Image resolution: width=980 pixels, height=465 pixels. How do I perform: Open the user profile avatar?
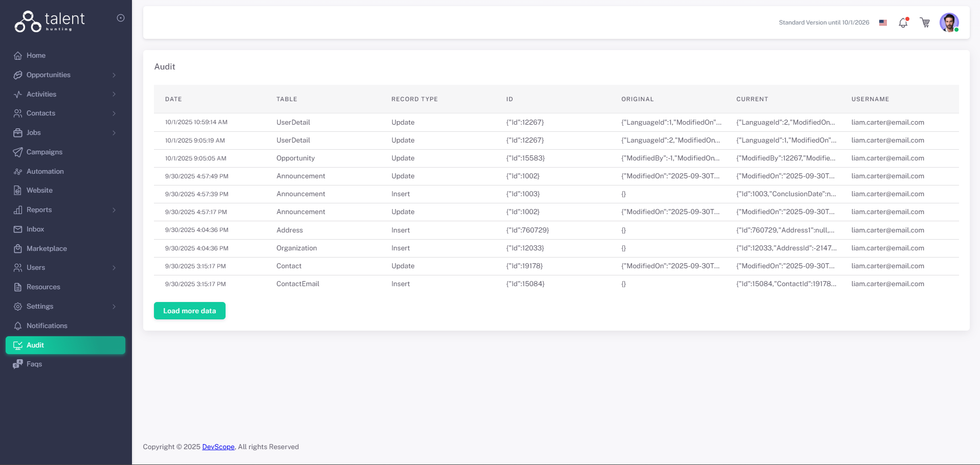coord(949,22)
